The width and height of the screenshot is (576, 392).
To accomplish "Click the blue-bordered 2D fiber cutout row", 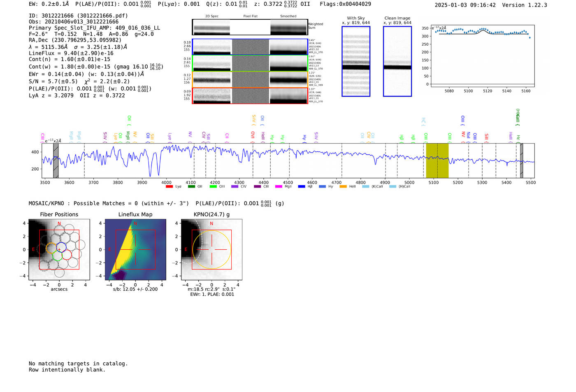I will tap(250, 47).
